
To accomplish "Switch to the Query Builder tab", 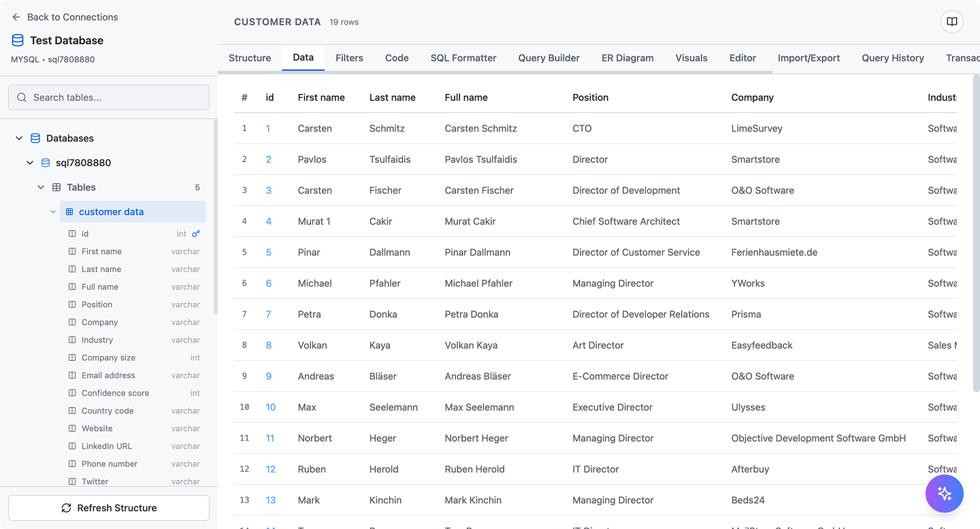I will pos(549,58).
